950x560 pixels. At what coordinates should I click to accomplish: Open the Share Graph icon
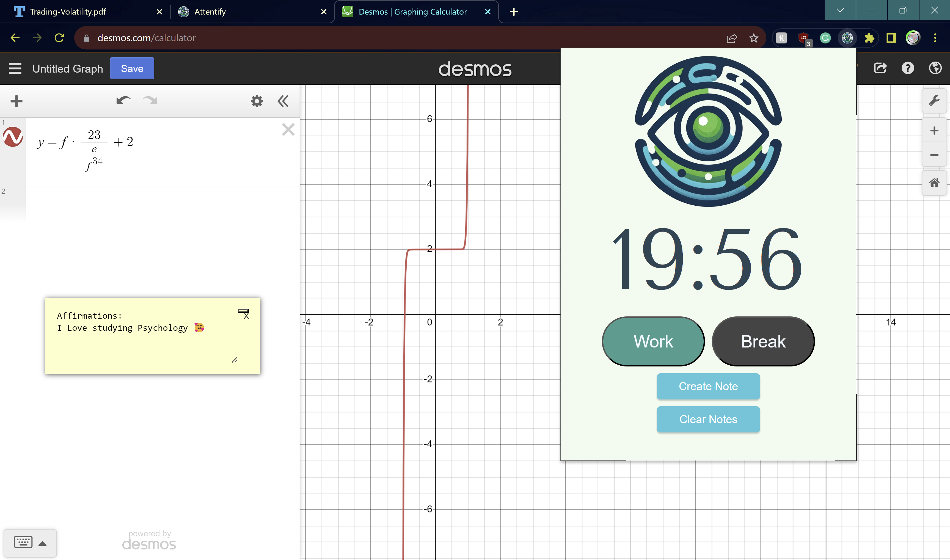point(880,68)
